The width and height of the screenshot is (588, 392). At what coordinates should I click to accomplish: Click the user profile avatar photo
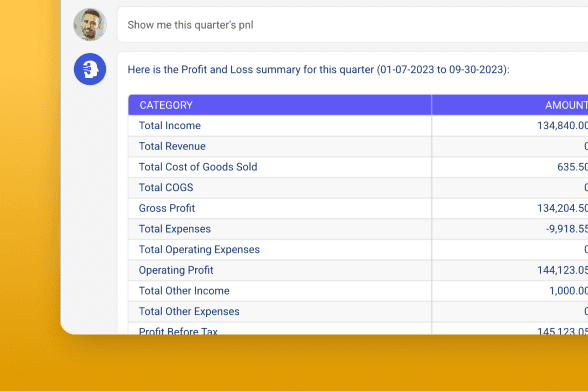pos(90,24)
